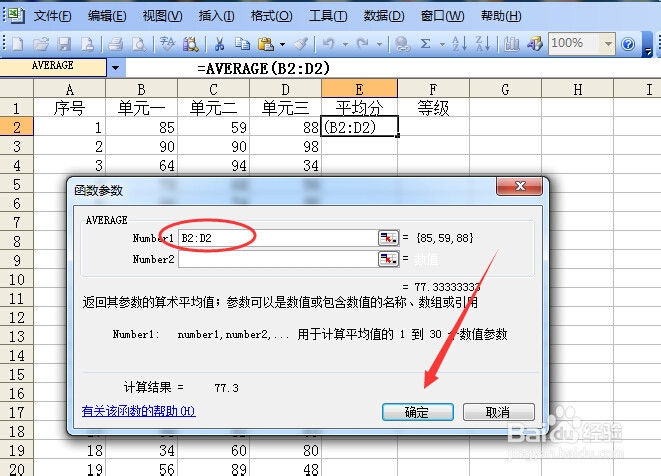This screenshot has height=476, width=661.
Task: Click the empty Number2 input field
Action: click(x=278, y=259)
